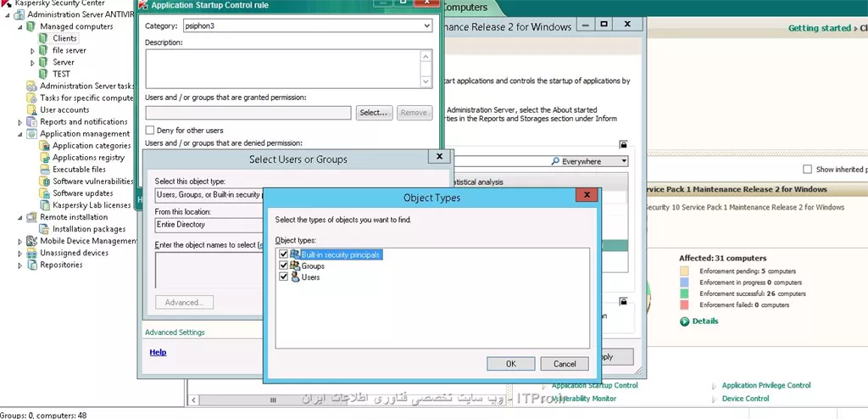868x419 pixels.
Task: Click the Executable files icon
Action: pyautogui.click(x=44, y=170)
